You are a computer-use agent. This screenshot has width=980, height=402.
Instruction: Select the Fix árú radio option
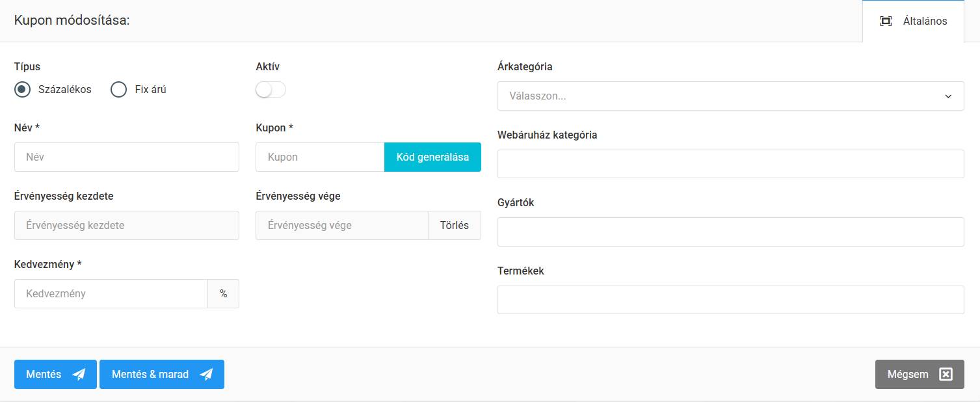pos(119,90)
